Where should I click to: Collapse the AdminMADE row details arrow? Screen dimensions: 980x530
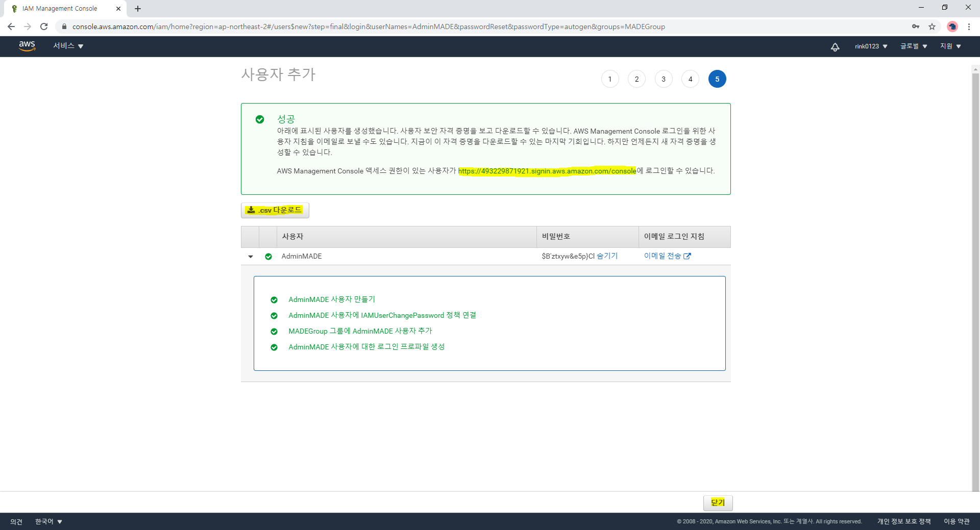coord(251,257)
